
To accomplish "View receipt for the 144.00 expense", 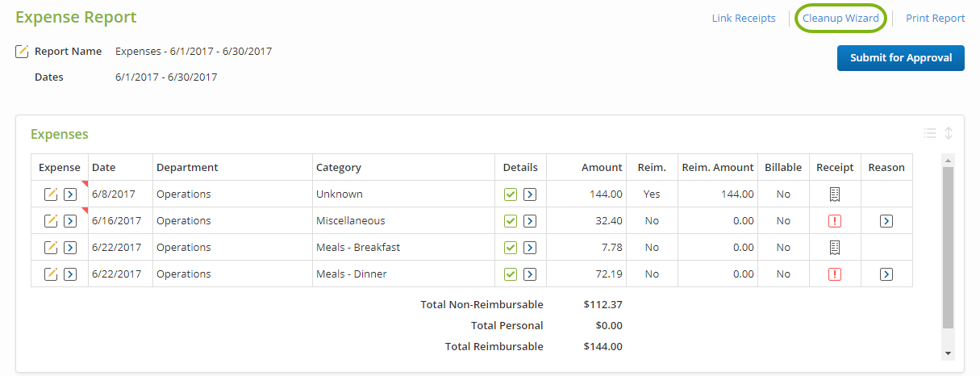I will point(835,194).
